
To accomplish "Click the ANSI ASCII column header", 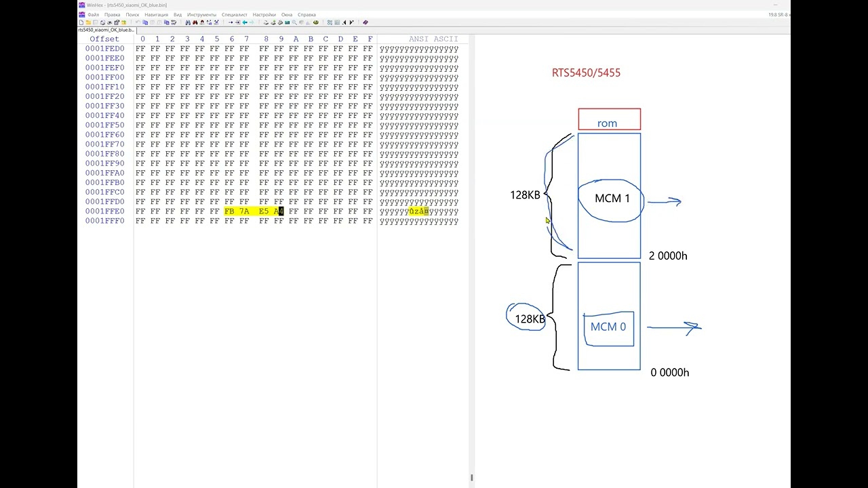I will point(434,39).
